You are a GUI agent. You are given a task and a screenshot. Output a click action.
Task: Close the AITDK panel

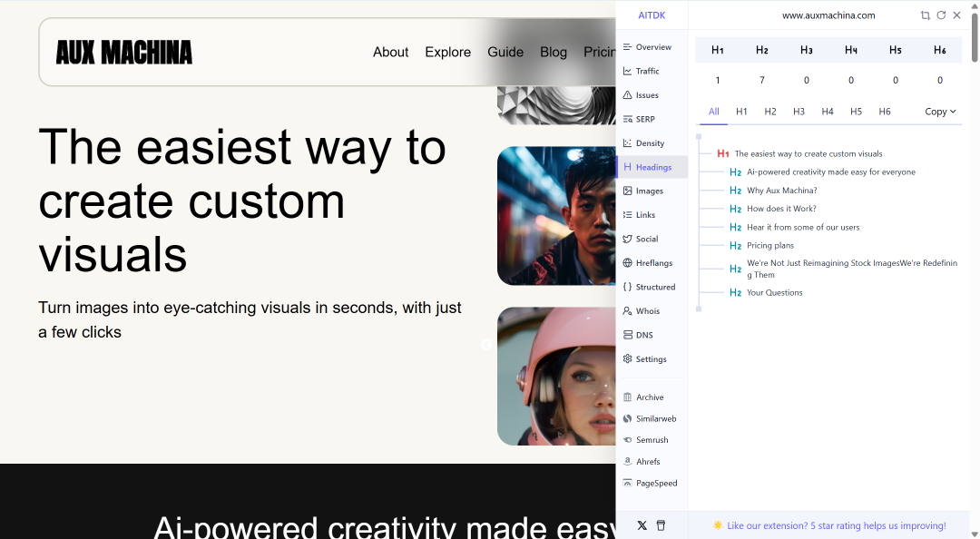coord(957,15)
